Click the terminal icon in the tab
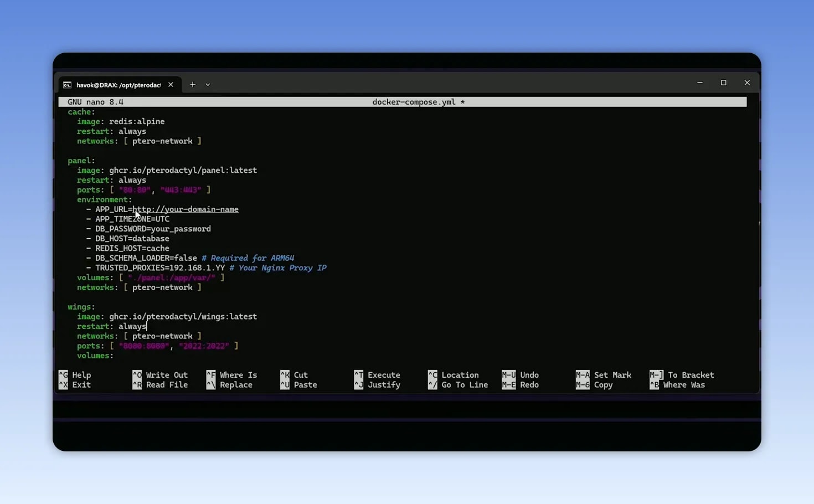The height and width of the screenshot is (504, 814). tap(67, 85)
